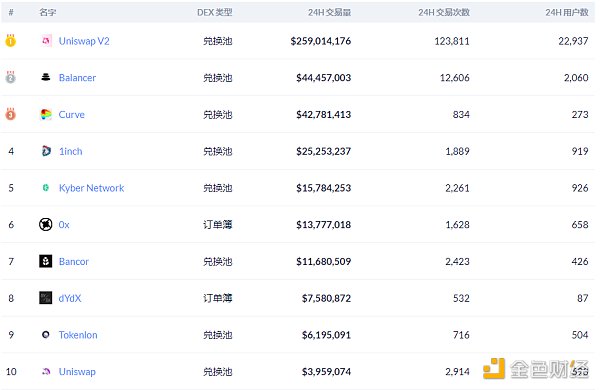Select the dYdX volume value $7,580,872
This screenshot has width=600, height=390.
(326, 298)
